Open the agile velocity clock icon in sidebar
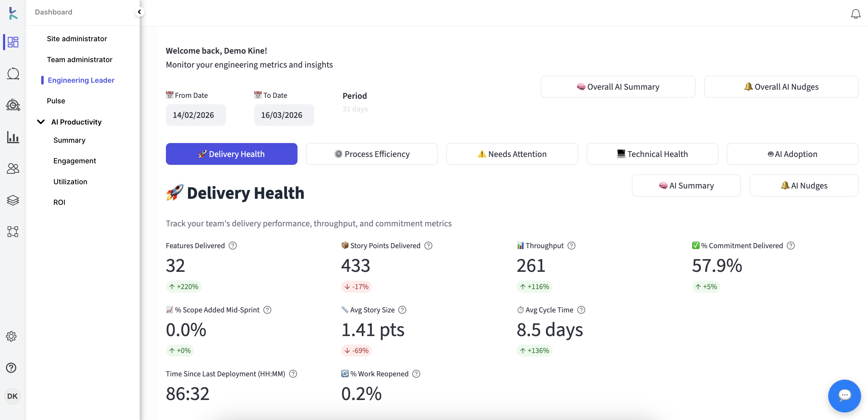The image size is (868, 420). 13,105
